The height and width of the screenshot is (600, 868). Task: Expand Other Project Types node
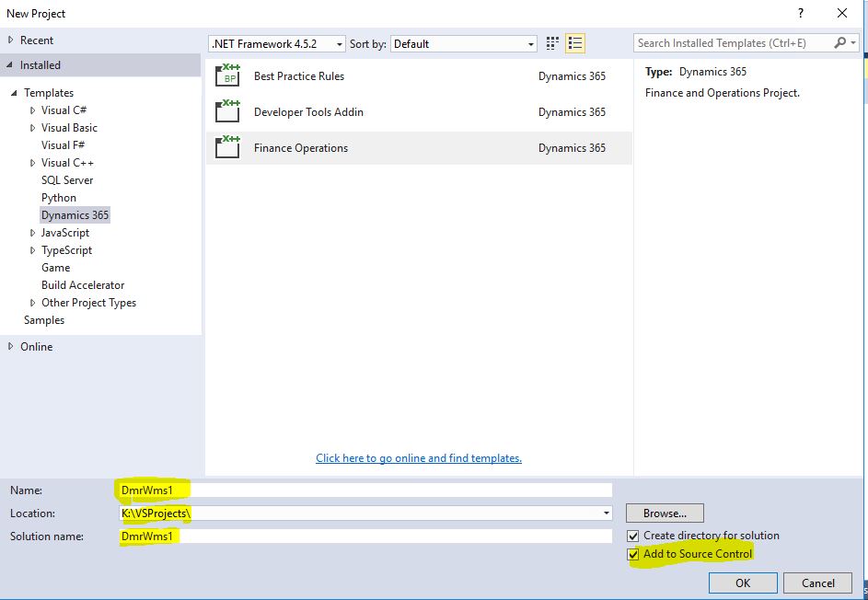coord(32,303)
